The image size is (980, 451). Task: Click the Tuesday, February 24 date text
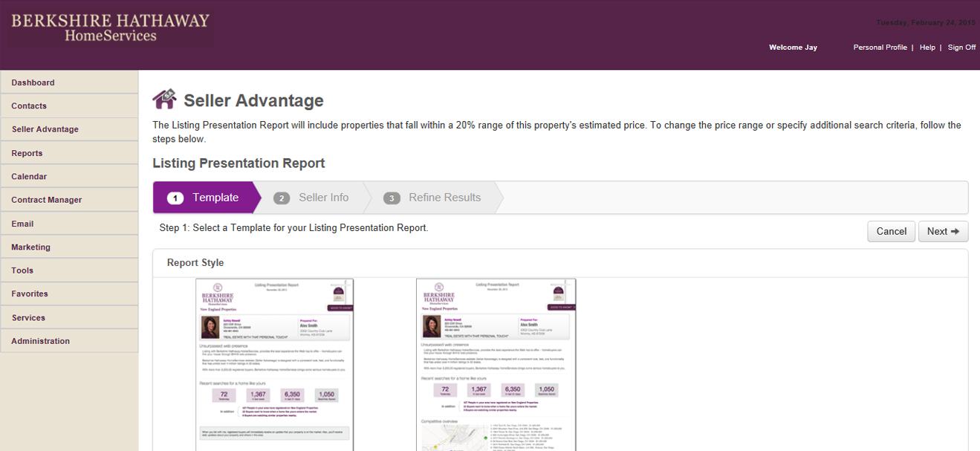[927, 22]
